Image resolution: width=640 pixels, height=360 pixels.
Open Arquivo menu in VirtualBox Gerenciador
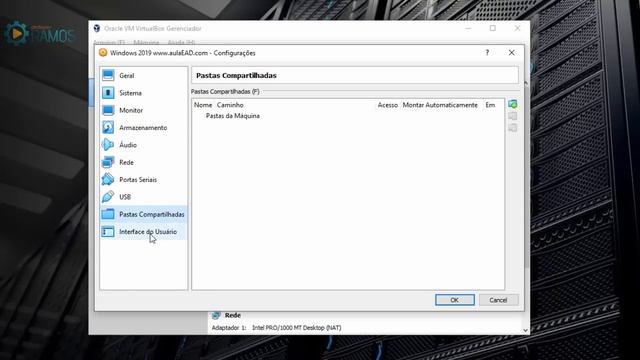point(109,42)
